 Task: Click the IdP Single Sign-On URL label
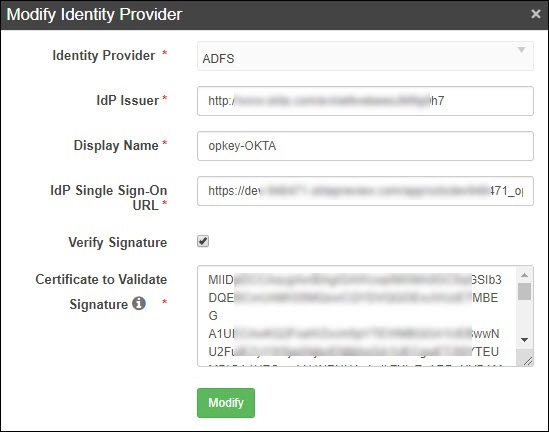[109, 197]
